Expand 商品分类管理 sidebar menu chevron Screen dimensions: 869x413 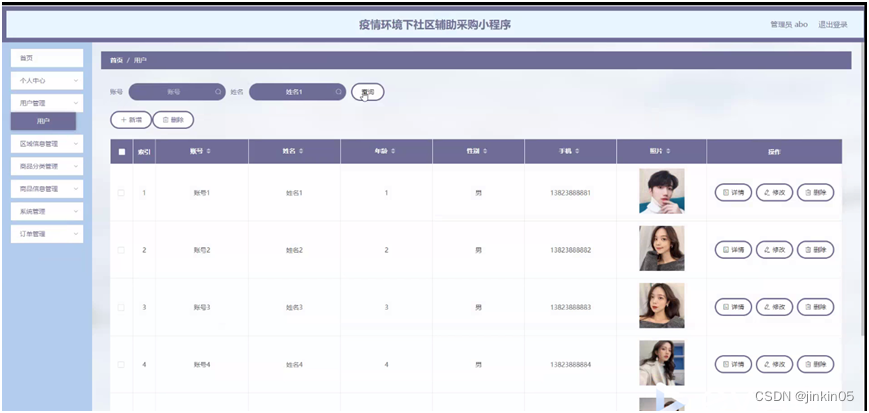tap(76, 166)
